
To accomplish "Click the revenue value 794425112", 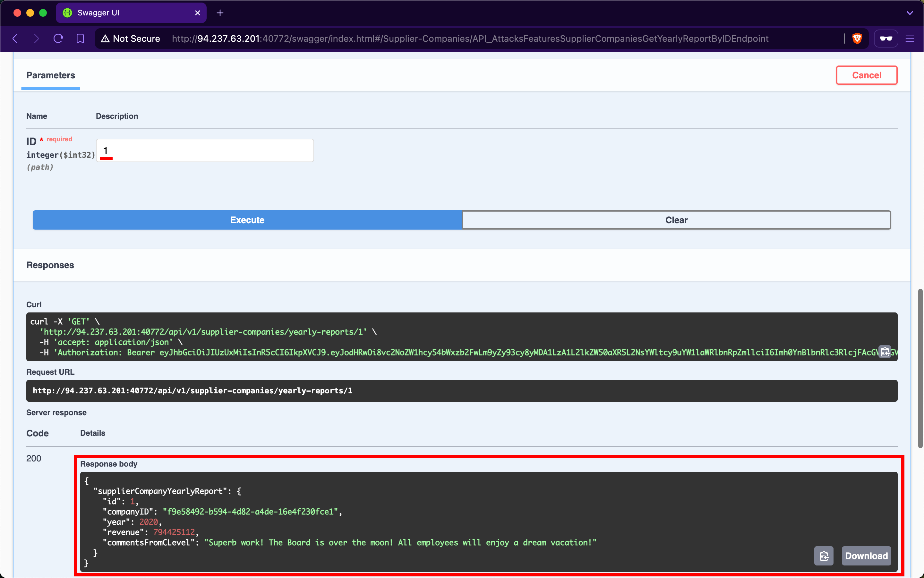I will tap(174, 532).
